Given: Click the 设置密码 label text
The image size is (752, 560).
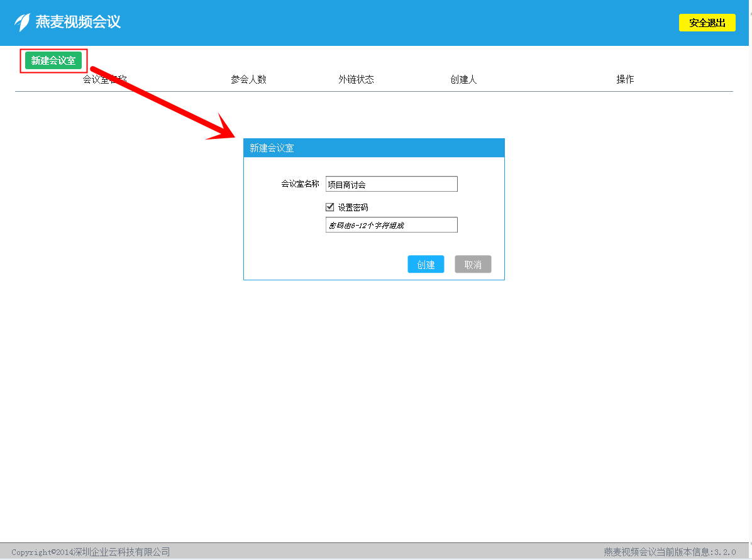Looking at the screenshot, I should pyautogui.click(x=353, y=207).
